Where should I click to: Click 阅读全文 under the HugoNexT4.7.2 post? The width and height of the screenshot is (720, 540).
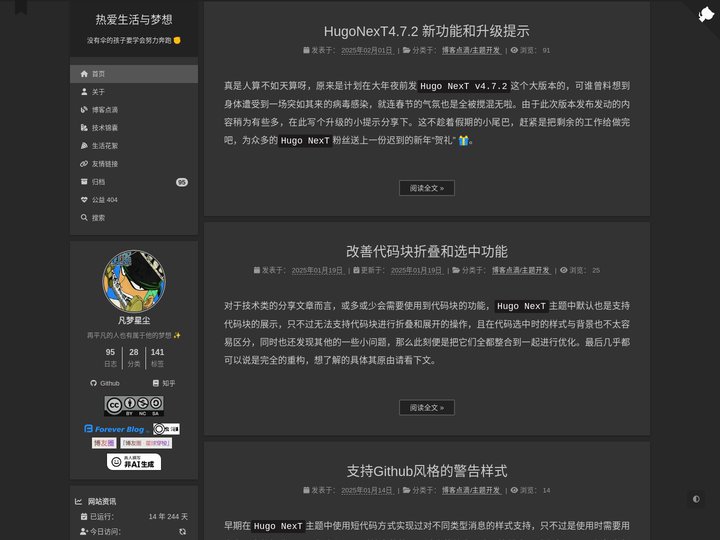[x=427, y=188]
